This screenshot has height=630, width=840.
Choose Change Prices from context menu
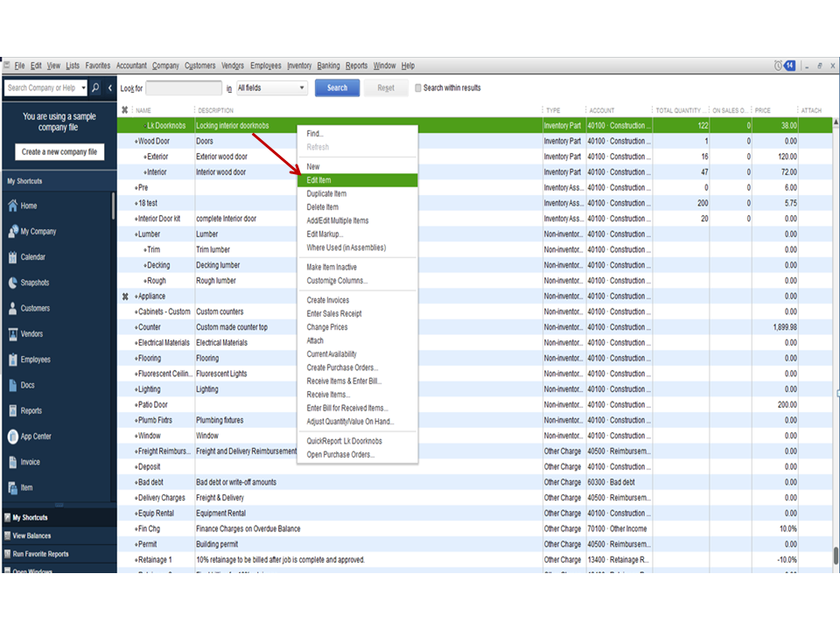357,326
